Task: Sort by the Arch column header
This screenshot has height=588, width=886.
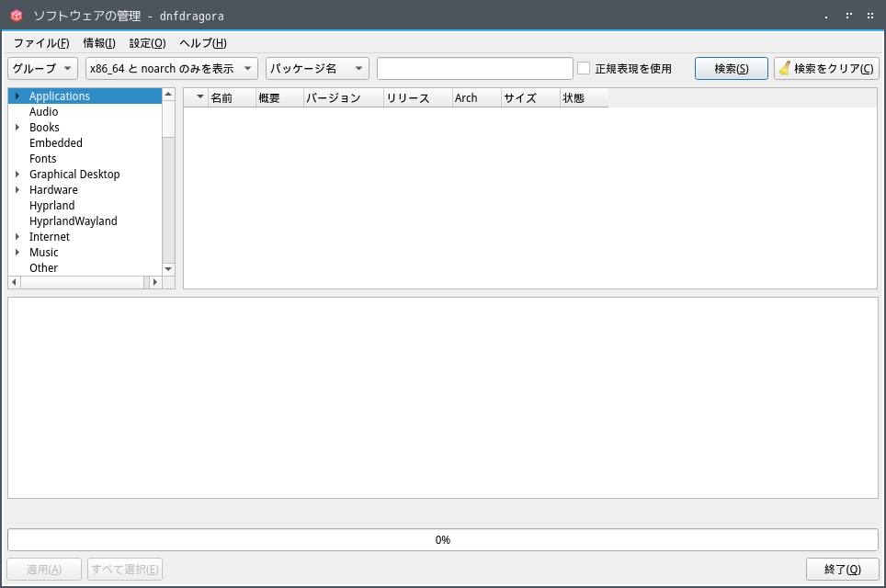Action: pyautogui.click(x=477, y=97)
